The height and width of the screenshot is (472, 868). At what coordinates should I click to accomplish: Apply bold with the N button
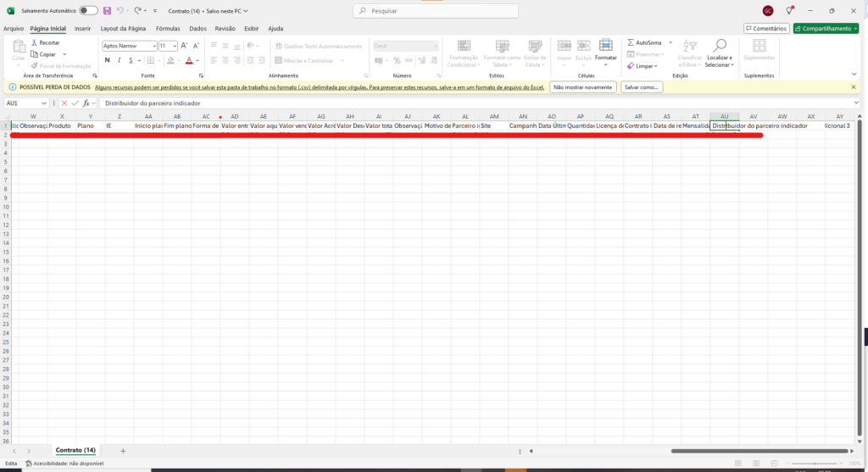click(x=108, y=60)
